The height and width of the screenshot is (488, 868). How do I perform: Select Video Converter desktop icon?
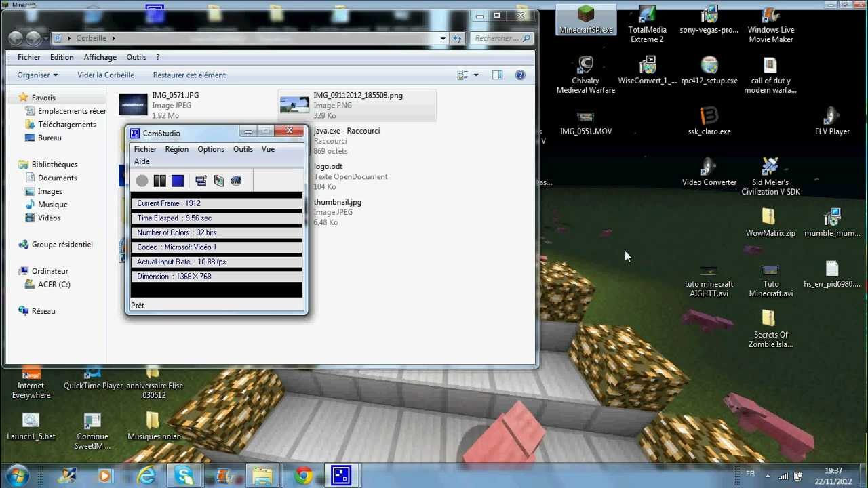pyautogui.click(x=709, y=172)
